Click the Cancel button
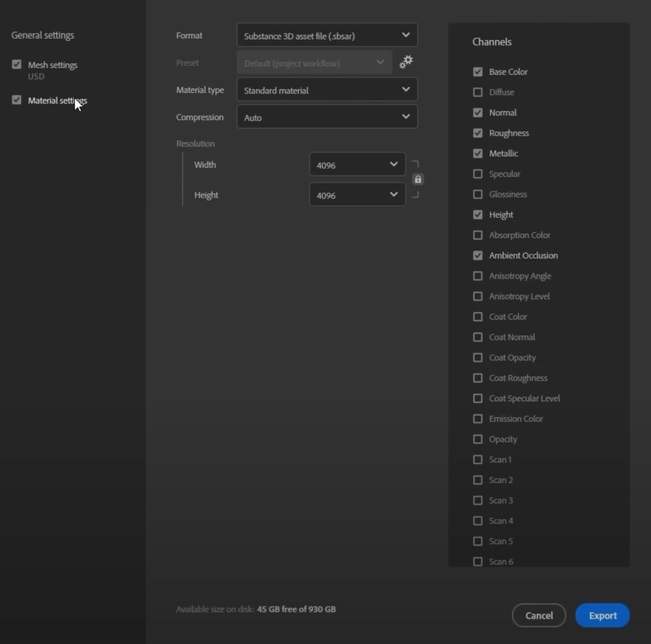Screen dimensions: 651x644 click(539, 615)
